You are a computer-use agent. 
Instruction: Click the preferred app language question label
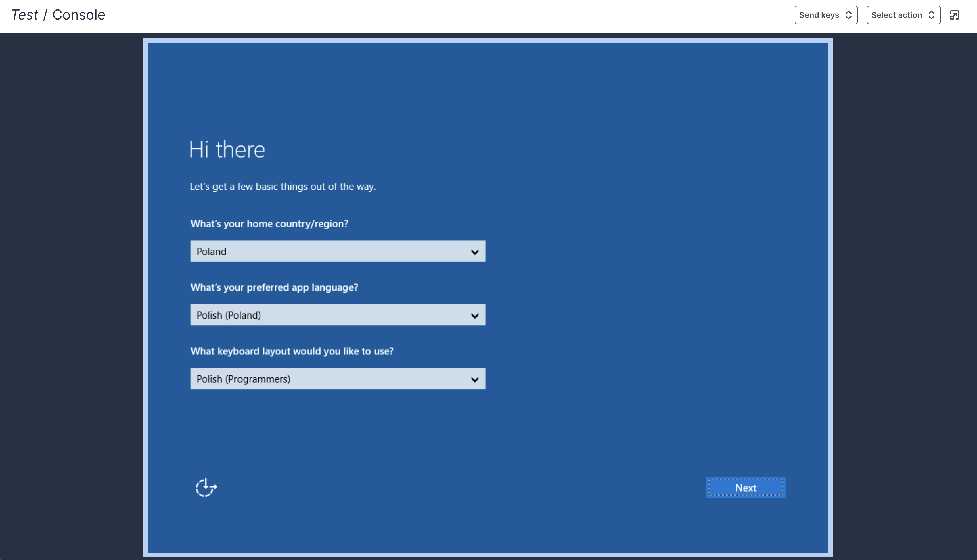point(274,288)
